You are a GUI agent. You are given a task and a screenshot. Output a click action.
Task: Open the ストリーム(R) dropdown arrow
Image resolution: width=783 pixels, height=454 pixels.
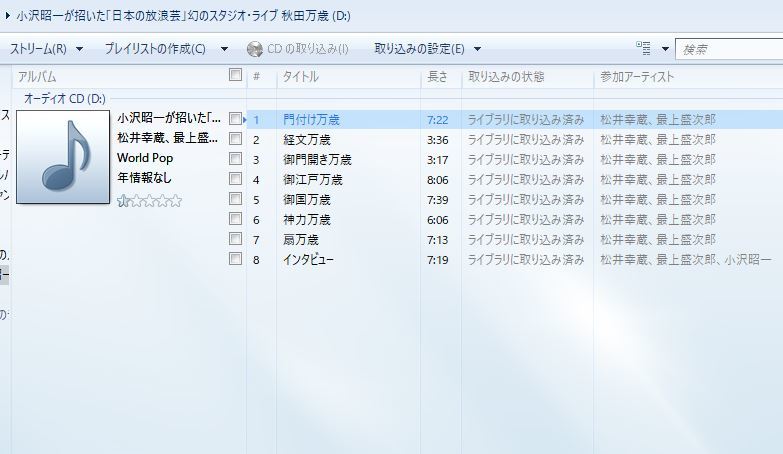[x=79, y=49]
